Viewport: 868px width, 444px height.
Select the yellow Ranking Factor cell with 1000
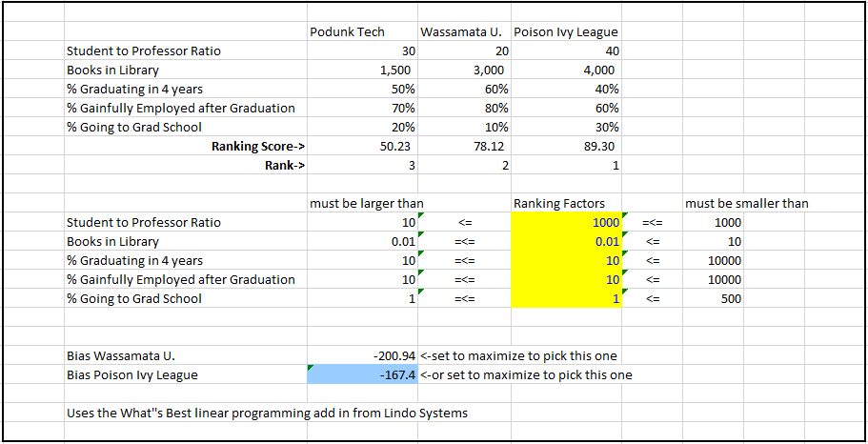pyautogui.click(x=567, y=223)
